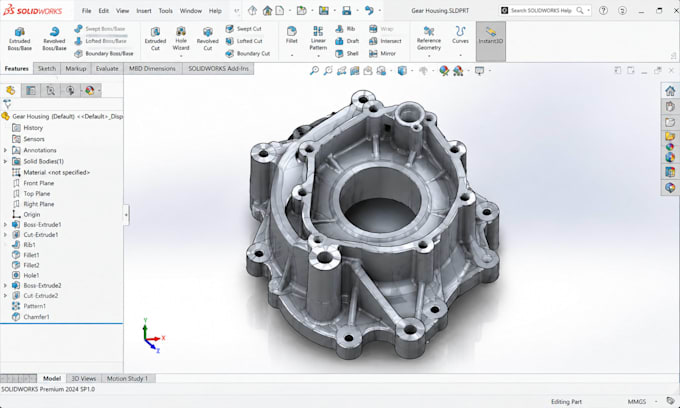
Task: Open the FeatureManager design tree tab
Action: pyautogui.click(x=10, y=90)
